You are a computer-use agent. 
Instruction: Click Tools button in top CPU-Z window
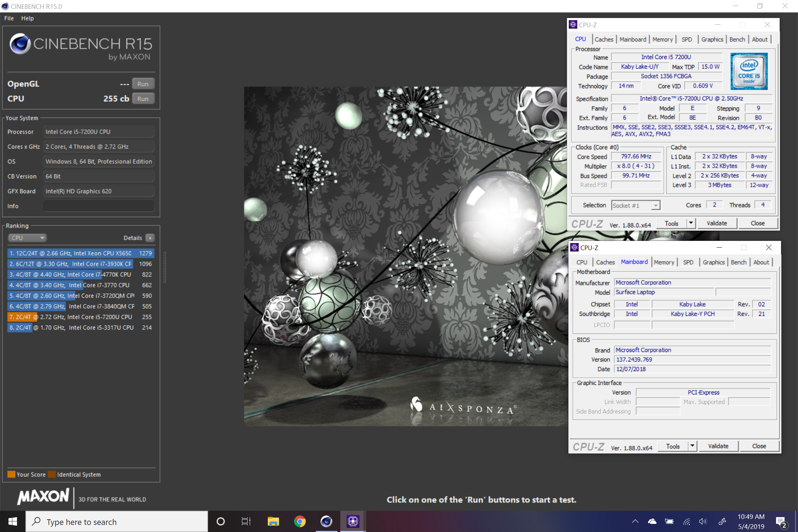pos(671,224)
